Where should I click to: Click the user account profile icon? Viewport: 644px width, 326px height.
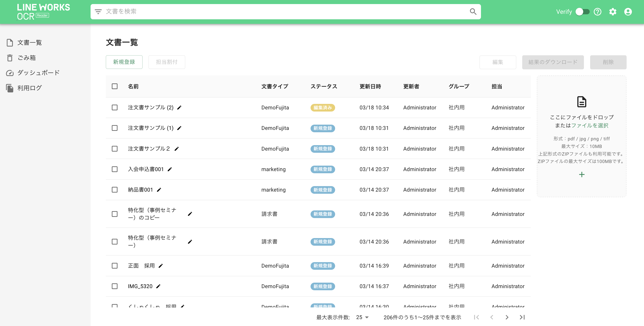click(x=628, y=12)
